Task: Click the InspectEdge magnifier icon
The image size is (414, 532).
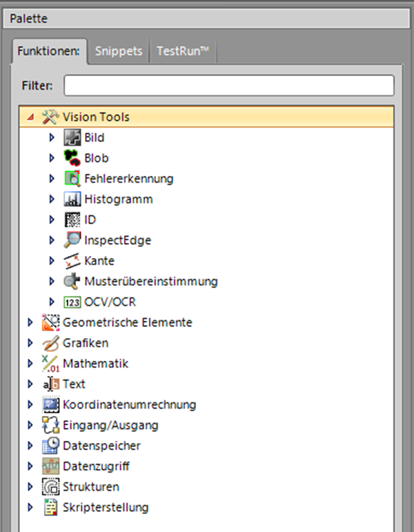Action: pyautogui.click(x=72, y=240)
